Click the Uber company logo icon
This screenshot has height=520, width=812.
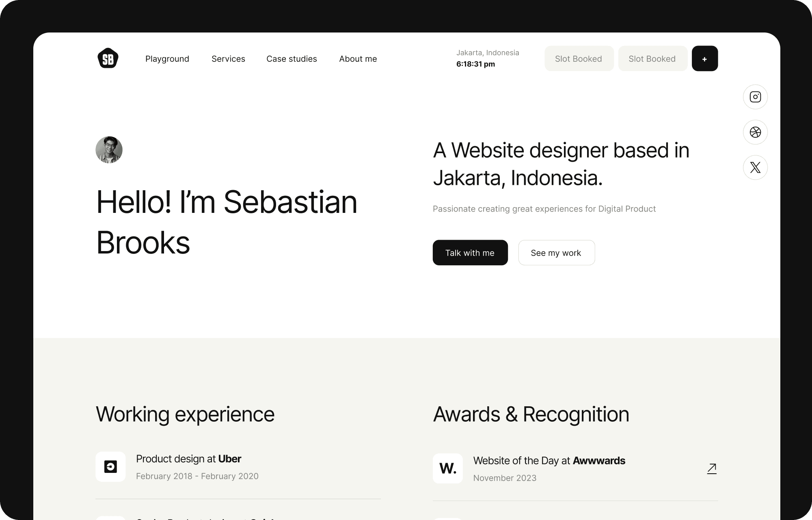point(110,467)
